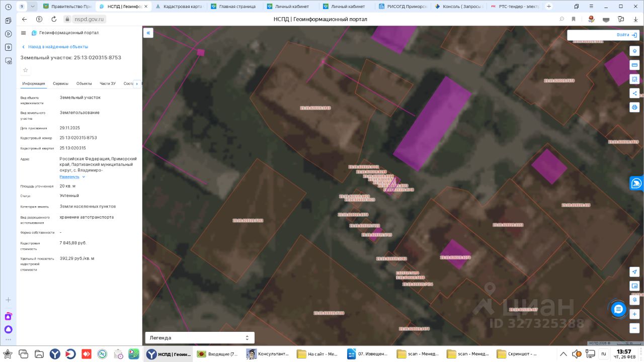644x362 pixels.
Task: Open volume control in system tray
Action: [x=576, y=353]
